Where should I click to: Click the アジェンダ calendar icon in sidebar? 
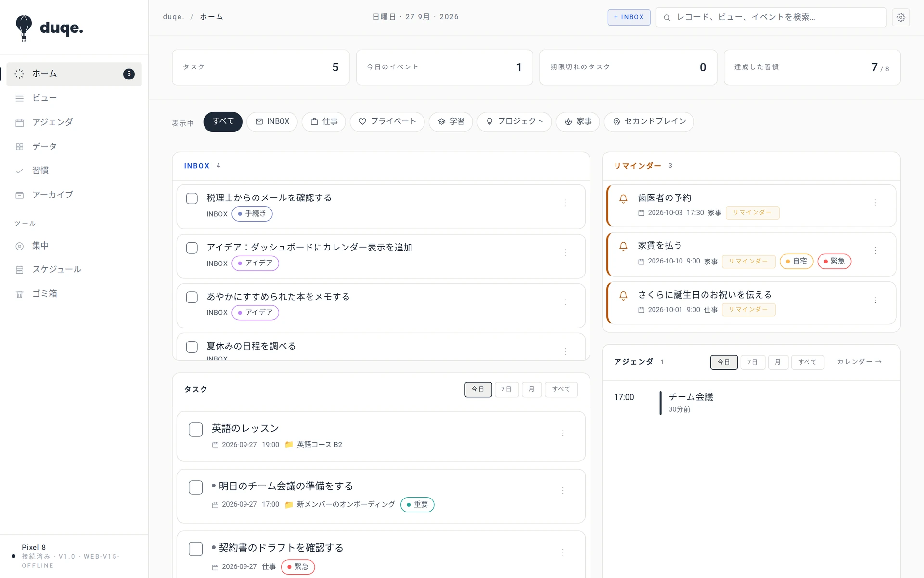coord(19,122)
